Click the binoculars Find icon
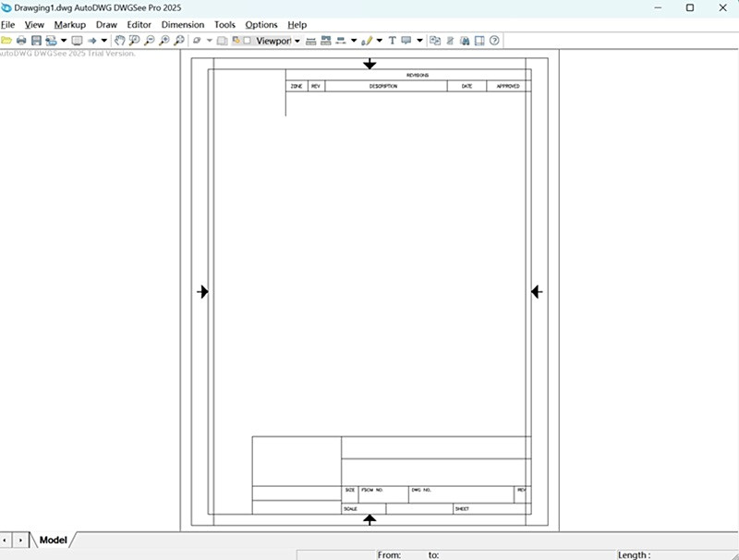Screen dimensions: 739x560 click(465, 41)
